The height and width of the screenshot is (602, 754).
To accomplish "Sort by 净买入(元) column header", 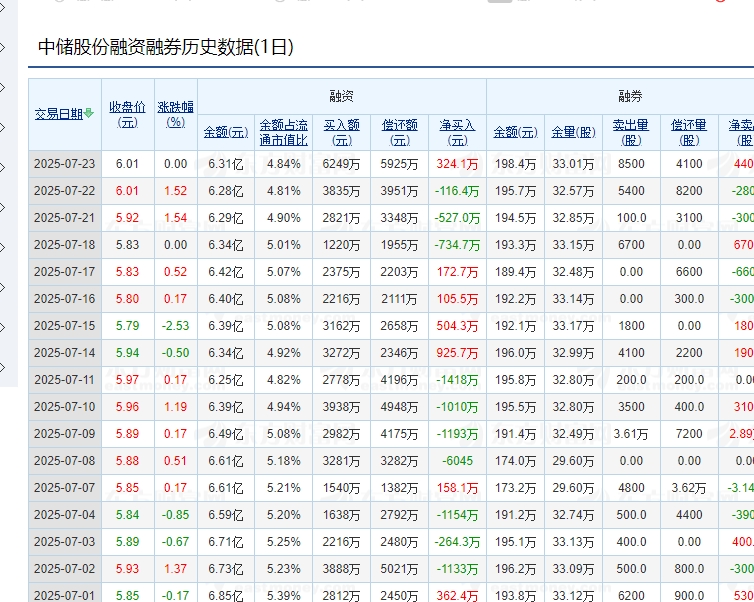I will [x=457, y=132].
